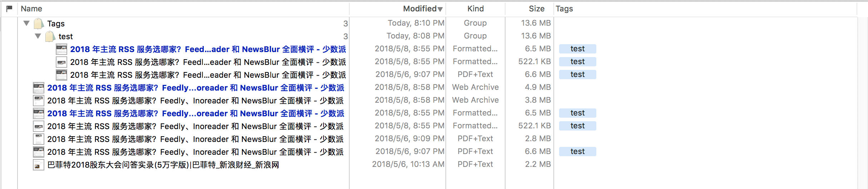
Task: Select the 2.8 MB PDF+Text document name
Action: coord(195,139)
